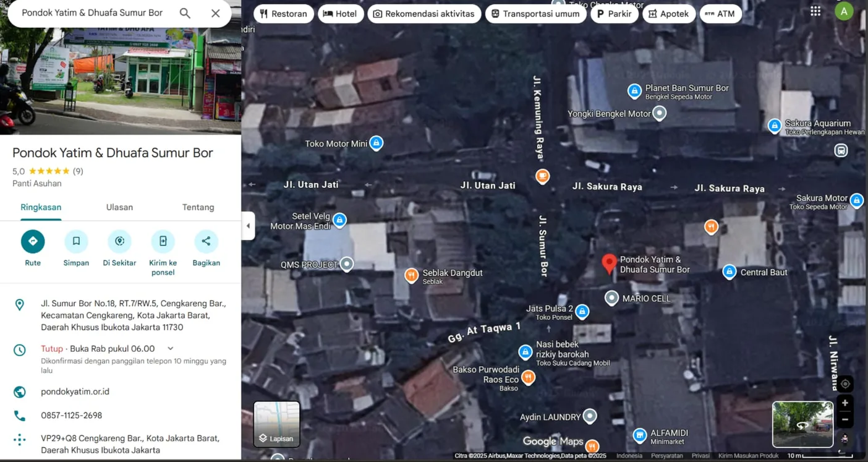Filter map by Apotek
This screenshot has width=868, height=462.
coord(669,14)
